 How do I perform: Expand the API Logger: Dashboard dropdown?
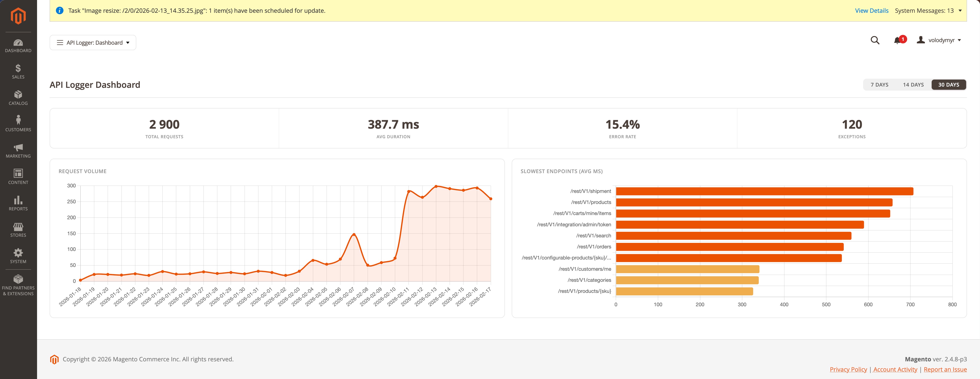(x=93, y=43)
